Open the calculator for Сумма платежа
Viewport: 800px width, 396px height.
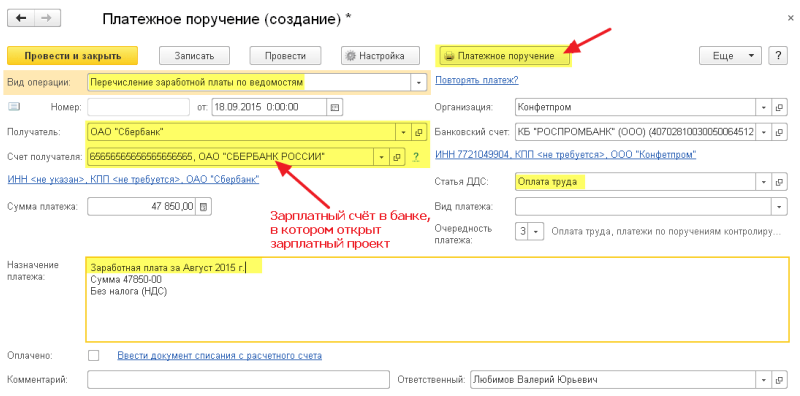(x=204, y=207)
